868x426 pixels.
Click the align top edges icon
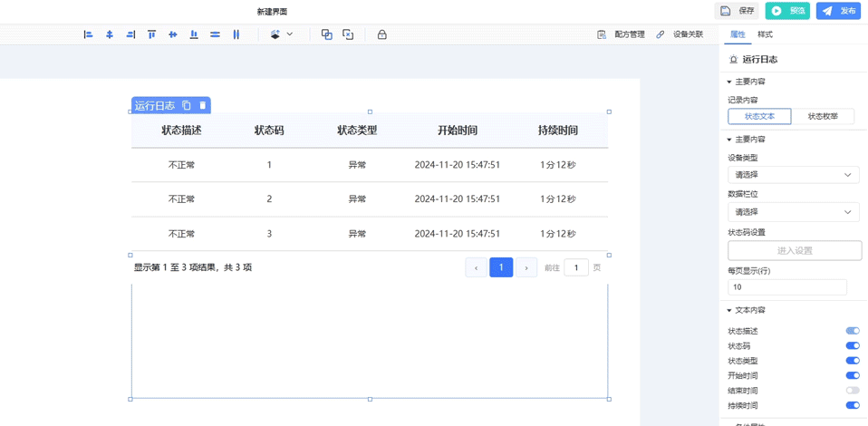tap(151, 34)
